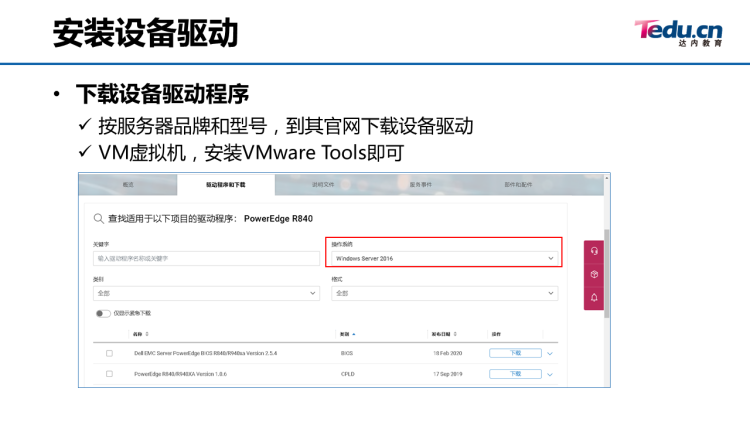Click the 'PowerEdge R840' product name text

coord(278,219)
